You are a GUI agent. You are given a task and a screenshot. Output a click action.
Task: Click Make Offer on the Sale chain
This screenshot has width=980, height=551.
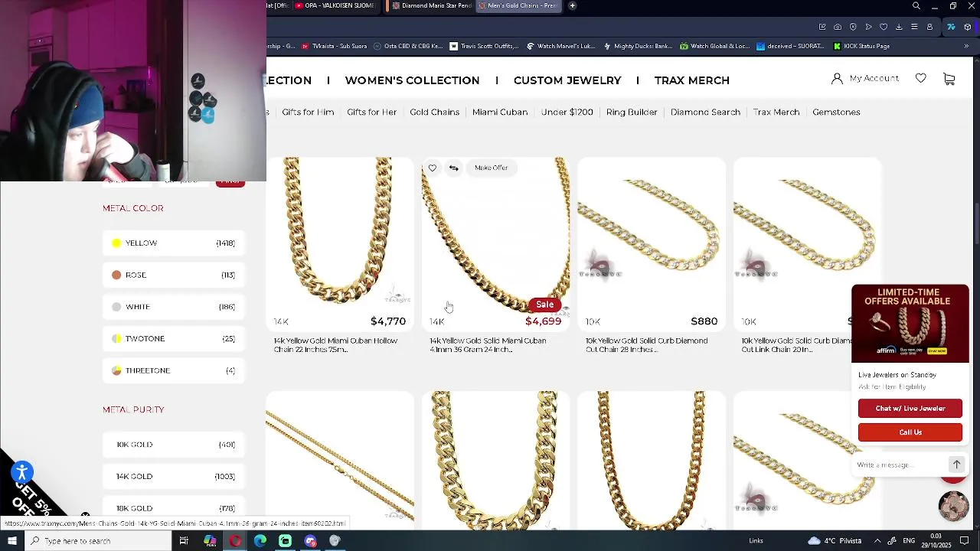[x=491, y=168]
